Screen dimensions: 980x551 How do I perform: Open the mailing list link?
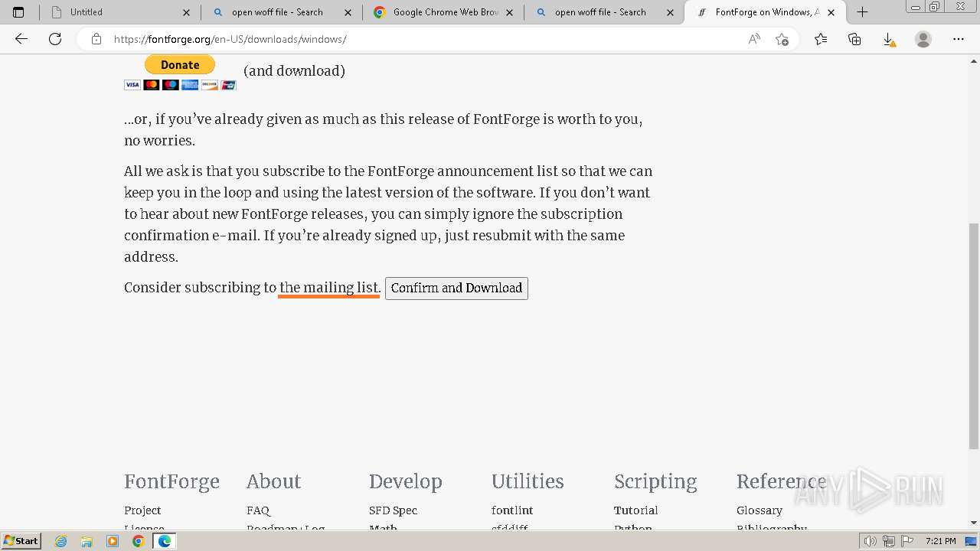coord(329,288)
